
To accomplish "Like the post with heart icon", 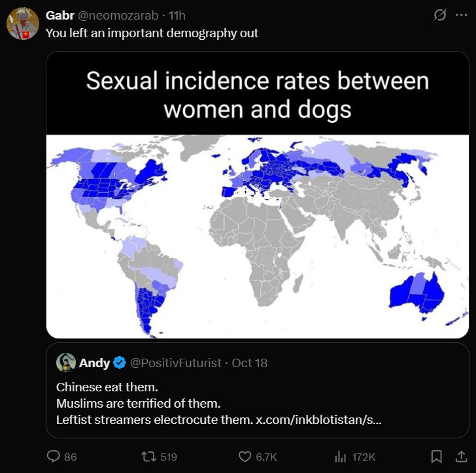I will coord(245,457).
